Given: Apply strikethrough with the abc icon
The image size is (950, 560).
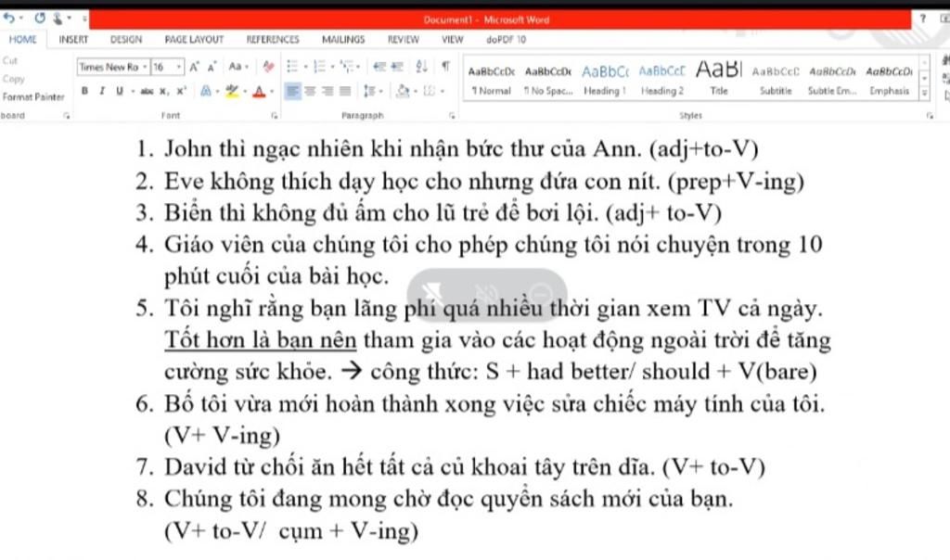Looking at the screenshot, I should tap(147, 92).
